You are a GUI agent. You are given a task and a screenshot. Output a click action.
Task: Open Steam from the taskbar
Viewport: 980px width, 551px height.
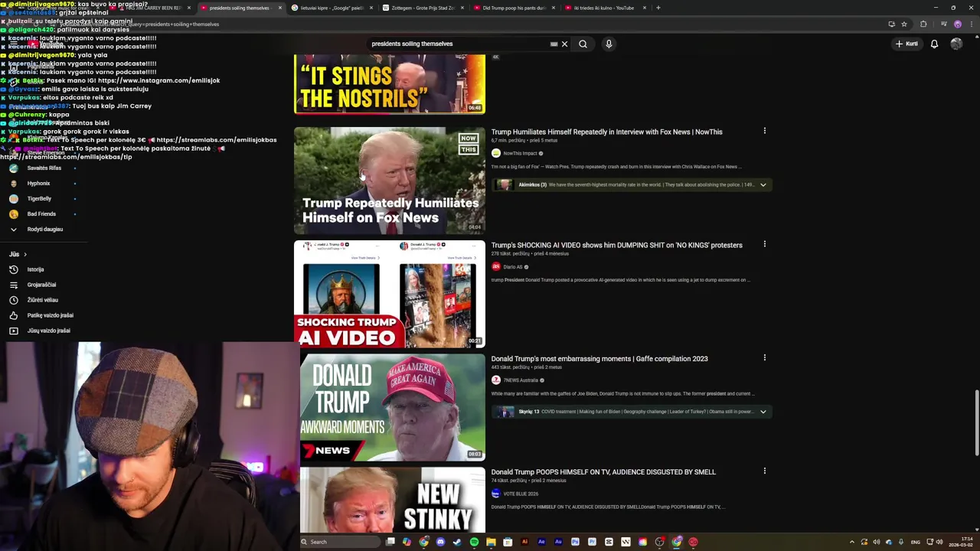point(457,542)
